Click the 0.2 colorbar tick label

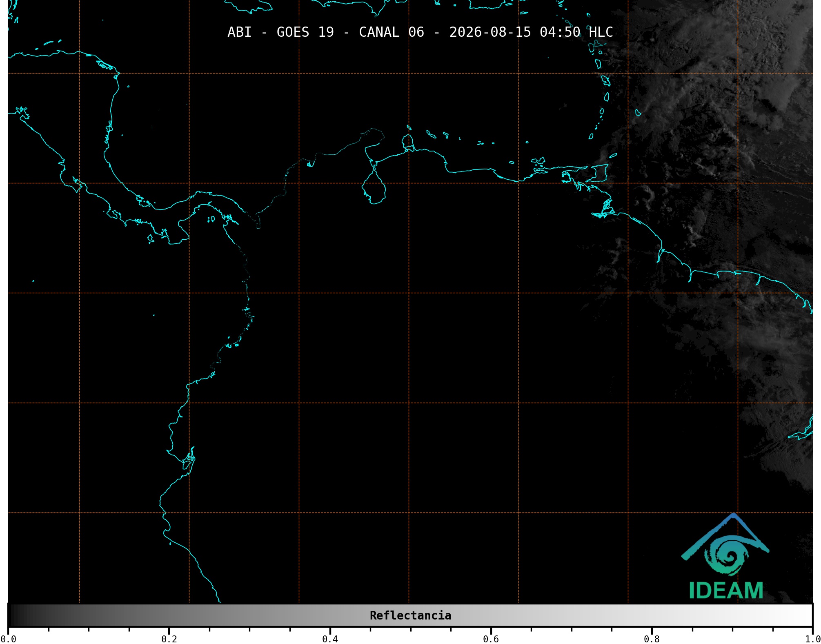(x=169, y=639)
